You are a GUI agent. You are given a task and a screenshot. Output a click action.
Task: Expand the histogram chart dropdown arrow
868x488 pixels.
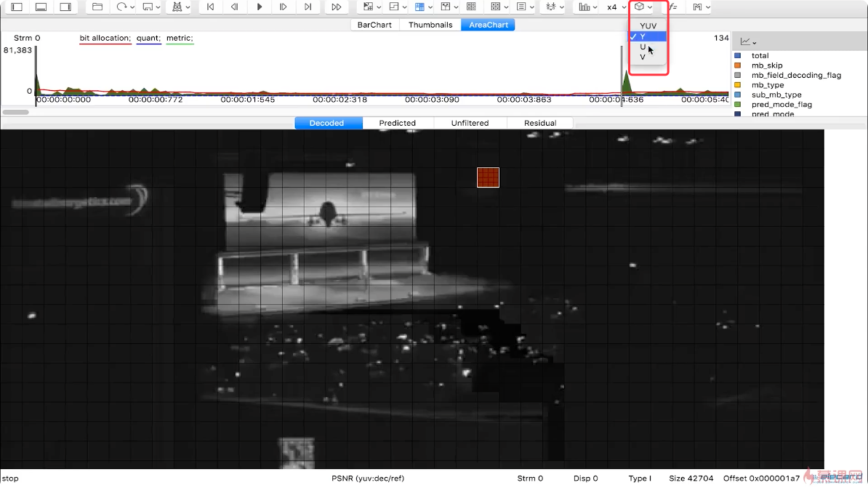[595, 7]
